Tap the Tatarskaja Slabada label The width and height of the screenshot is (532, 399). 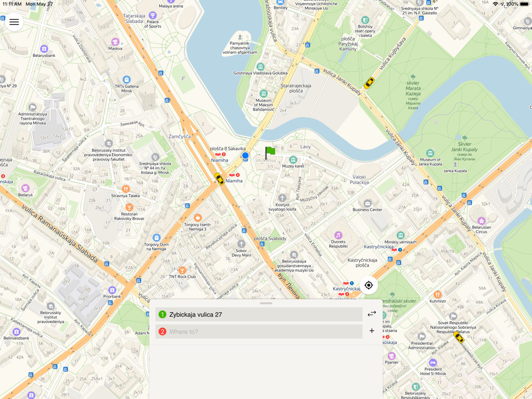click(x=134, y=18)
